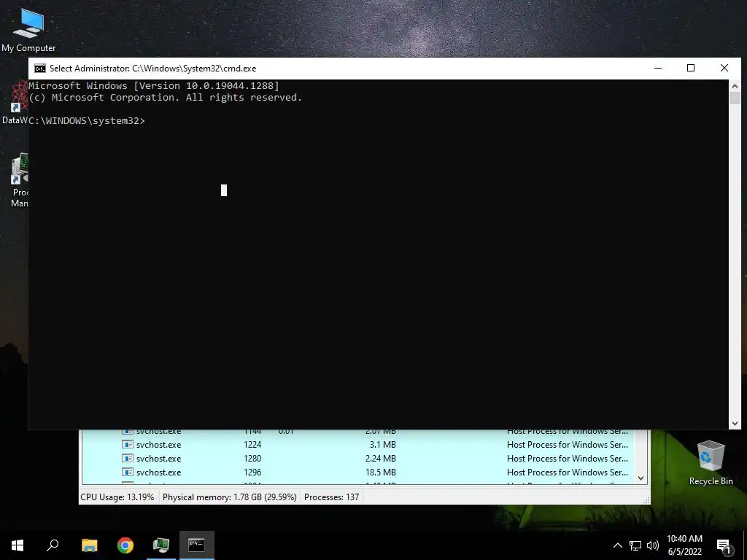Image resolution: width=747 pixels, height=560 pixels.
Task: Switch to Process Hacker in the taskbar
Action: coord(161,545)
